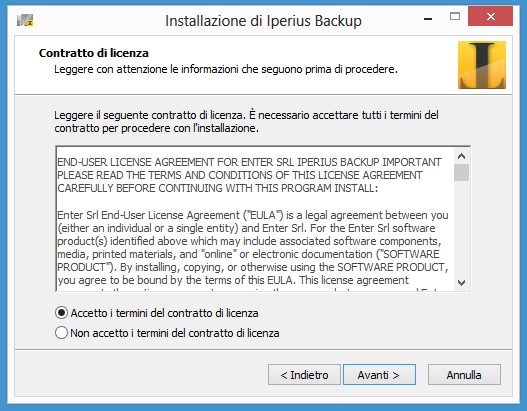Click the 'Non accetto i termini del contratto di licenza' label
527x411 pixels.
coord(175,333)
